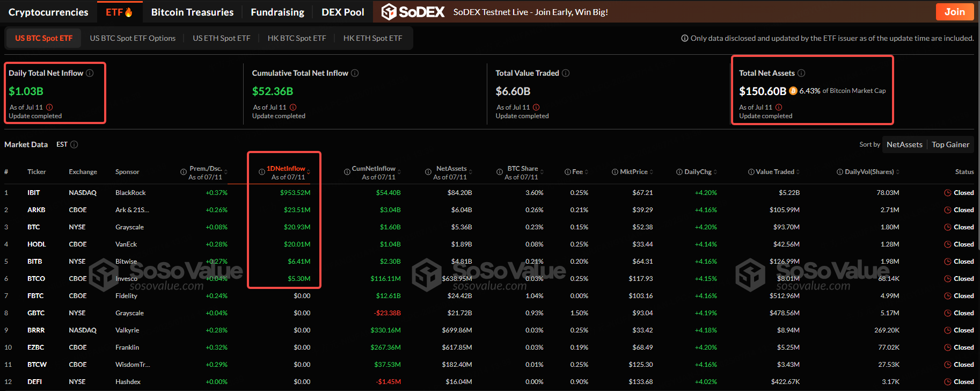Screen dimensions: 980x391
Task: Open the FBTC ticker row
Action: (x=489, y=296)
